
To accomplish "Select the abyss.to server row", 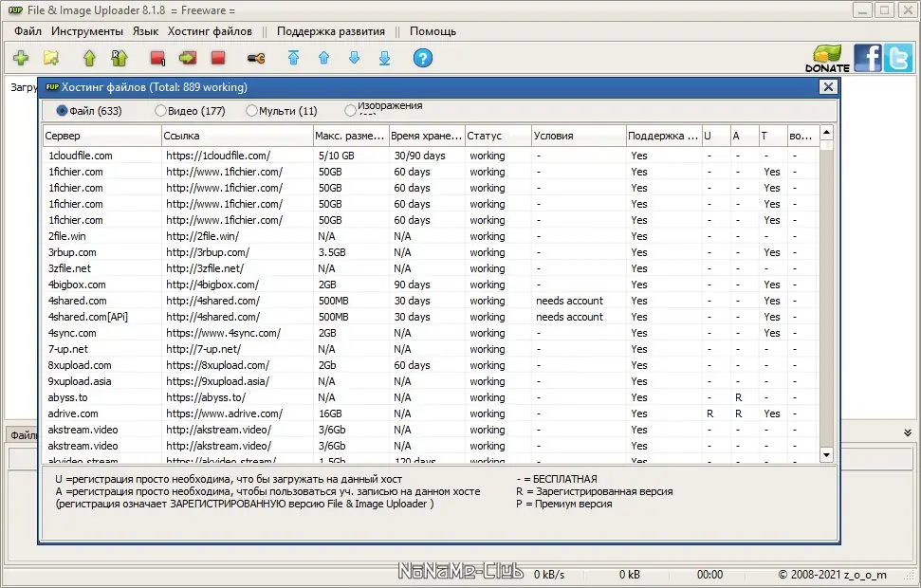I will tap(432, 397).
